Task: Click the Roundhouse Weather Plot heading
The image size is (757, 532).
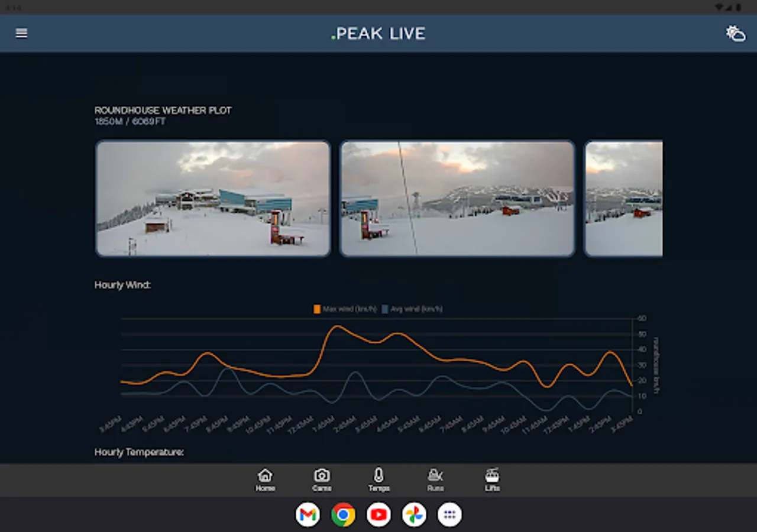Action: (x=163, y=111)
